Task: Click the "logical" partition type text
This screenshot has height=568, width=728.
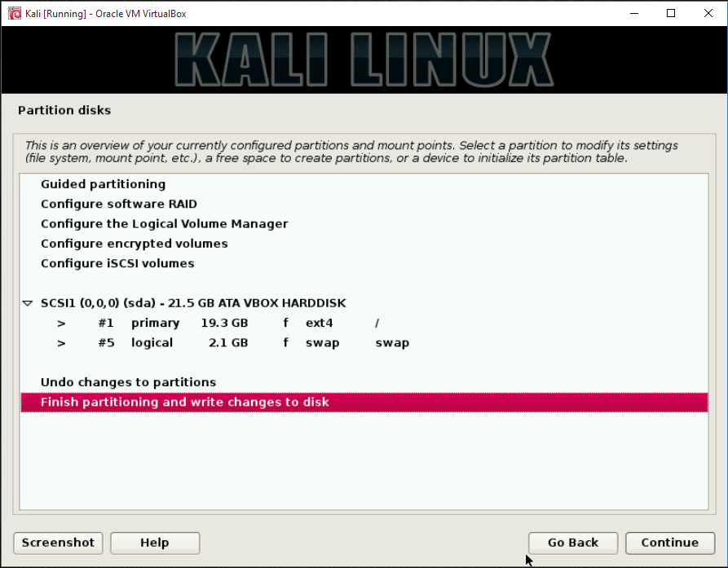Action: point(152,343)
